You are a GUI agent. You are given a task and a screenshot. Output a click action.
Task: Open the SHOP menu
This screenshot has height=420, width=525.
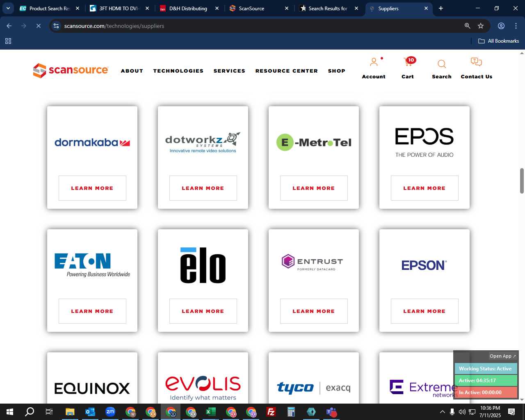tap(336, 71)
